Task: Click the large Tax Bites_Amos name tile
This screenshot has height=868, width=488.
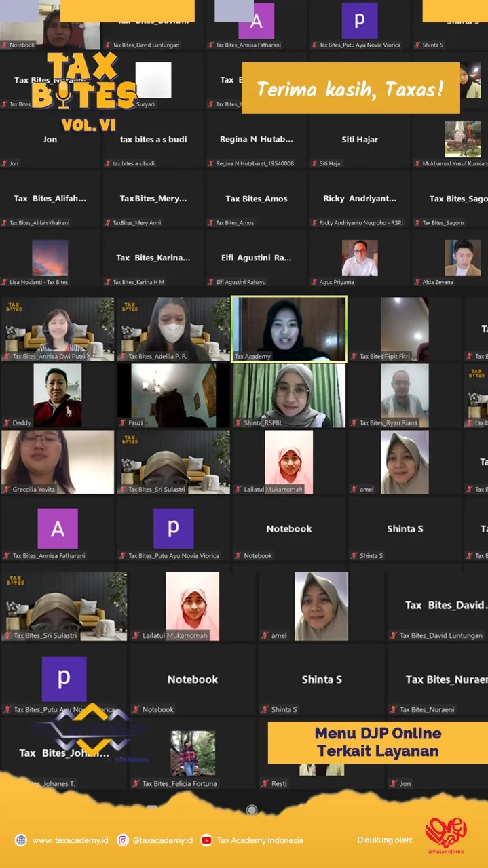Action: click(x=257, y=199)
